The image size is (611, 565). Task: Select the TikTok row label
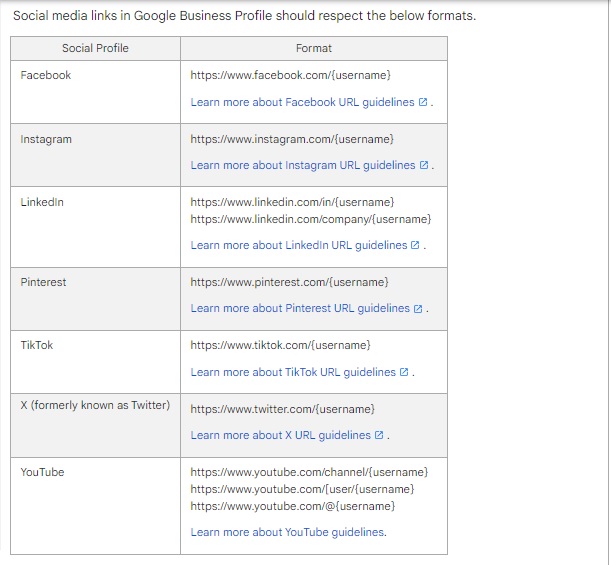37,345
